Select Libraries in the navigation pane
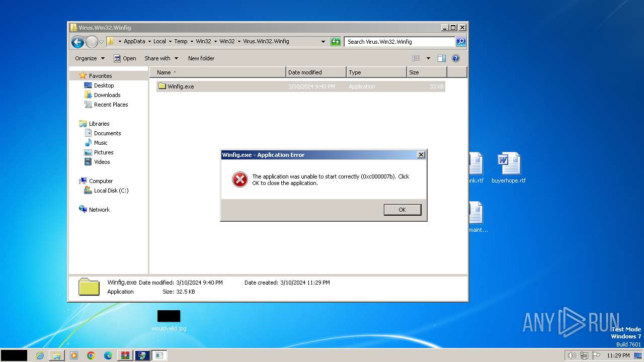 tap(99, 124)
